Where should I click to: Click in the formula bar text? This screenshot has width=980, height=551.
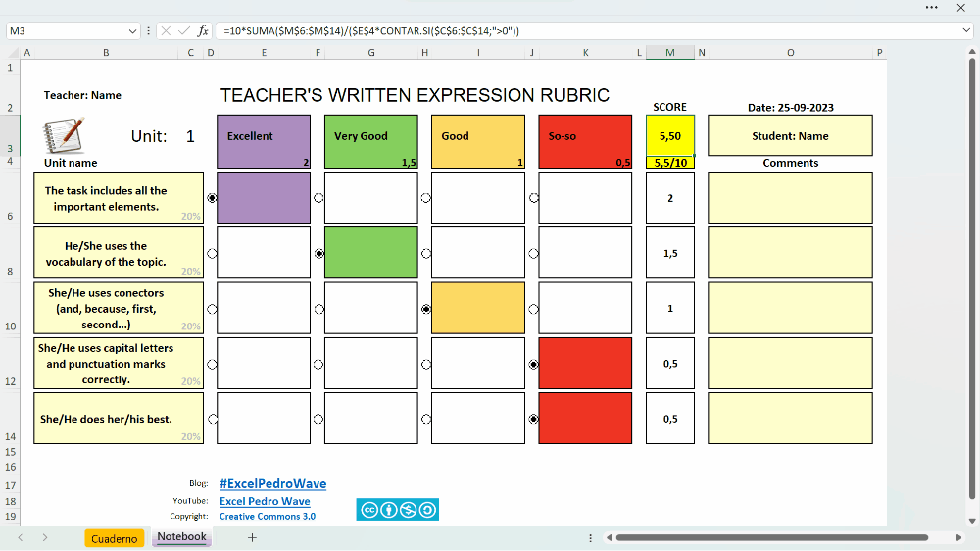371,30
